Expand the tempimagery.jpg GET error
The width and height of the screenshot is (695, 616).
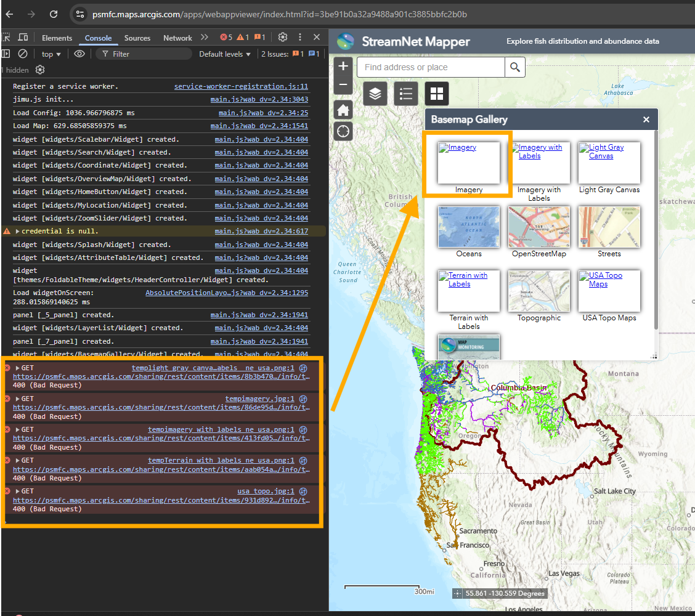point(17,399)
